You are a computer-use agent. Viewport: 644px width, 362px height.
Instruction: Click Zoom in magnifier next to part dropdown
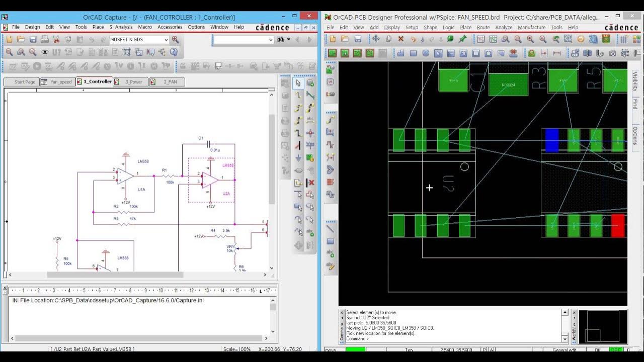[x=175, y=39]
